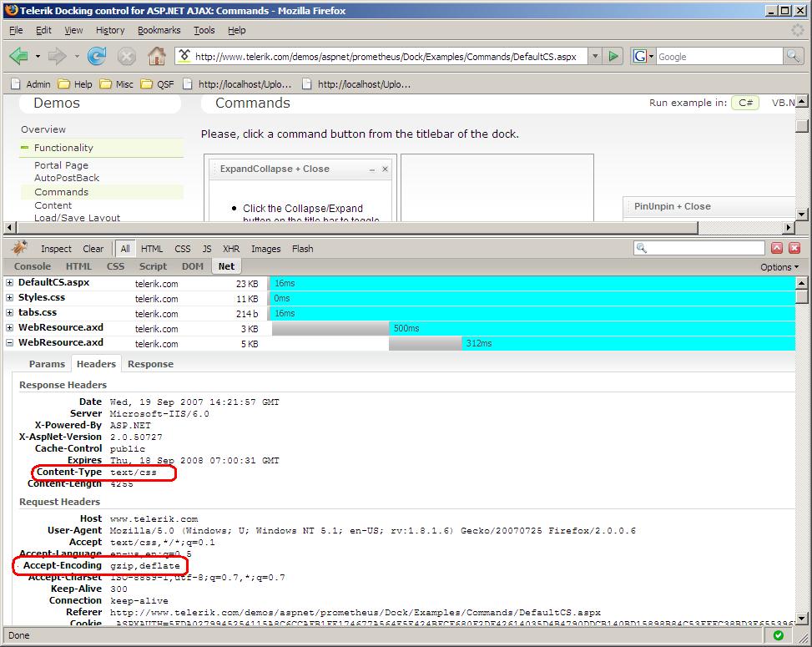Click the Portal Page demo link
The image size is (812, 647).
click(x=61, y=165)
